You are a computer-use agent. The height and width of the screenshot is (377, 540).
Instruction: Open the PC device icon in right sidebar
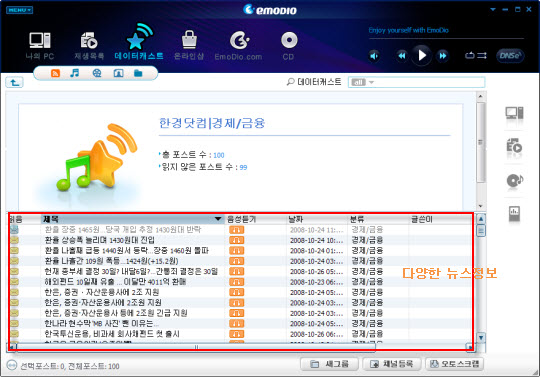coord(514,113)
